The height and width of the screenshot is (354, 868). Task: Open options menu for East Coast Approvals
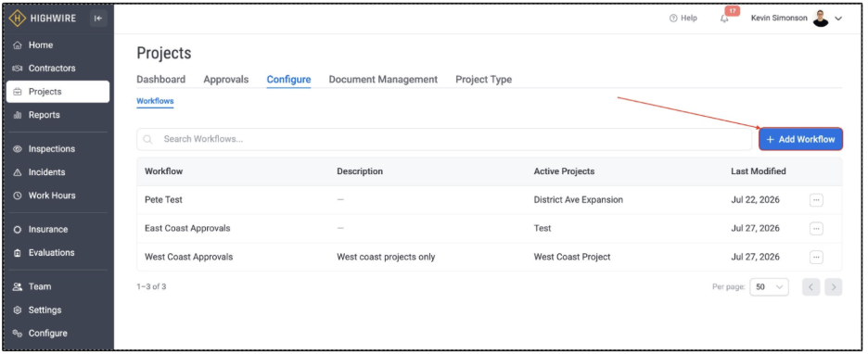click(816, 229)
